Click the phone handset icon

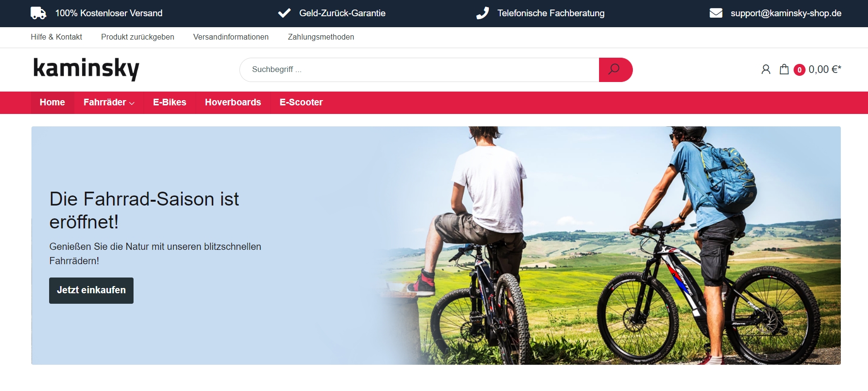point(483,13)
